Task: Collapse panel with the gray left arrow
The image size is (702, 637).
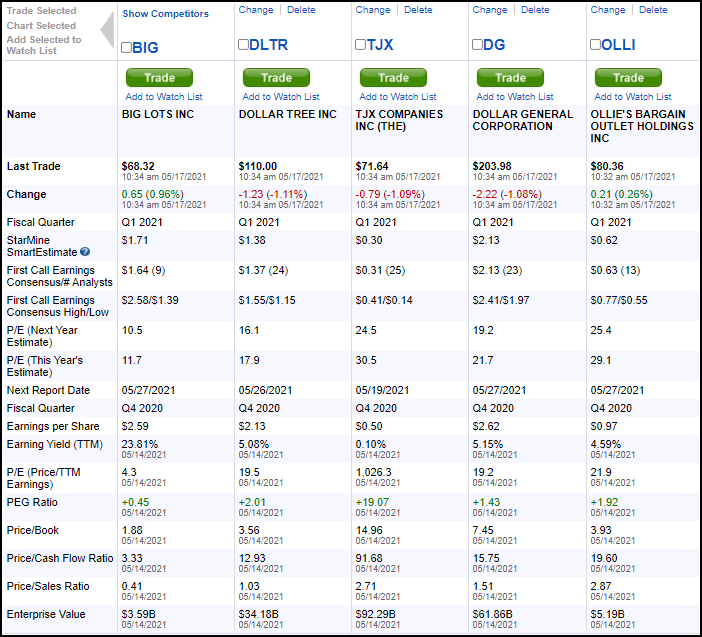Action: point(107,30)
